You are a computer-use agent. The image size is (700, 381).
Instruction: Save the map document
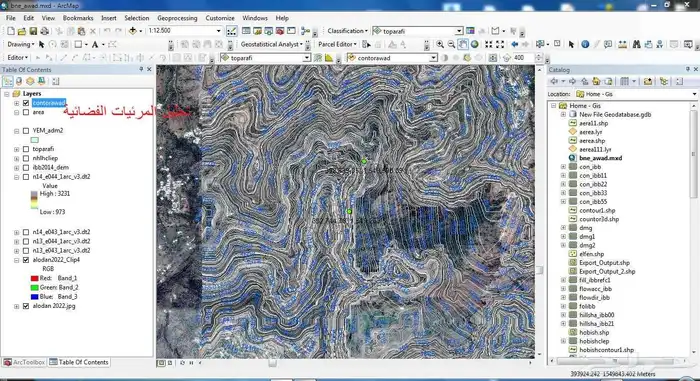33,31
